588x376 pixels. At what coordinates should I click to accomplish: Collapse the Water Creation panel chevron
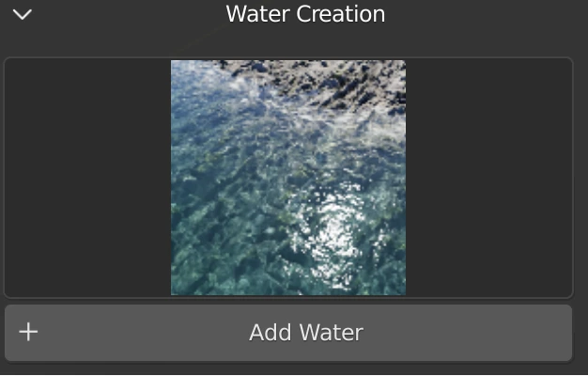pos(22,14)
